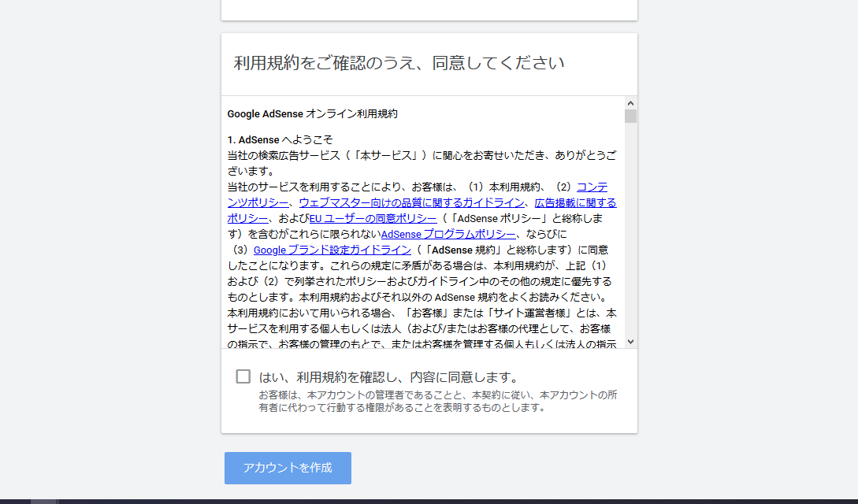Click the アカウントを作成 button
This screenshot has height=504, width=858.
click(288, 468)
